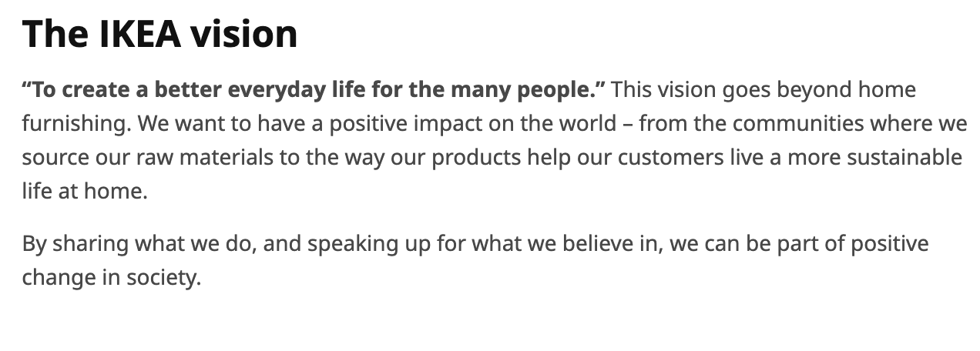Click the words "This vision goes beyond home"
The height and width of the screenshot is (351, 980).
point(764,90)
